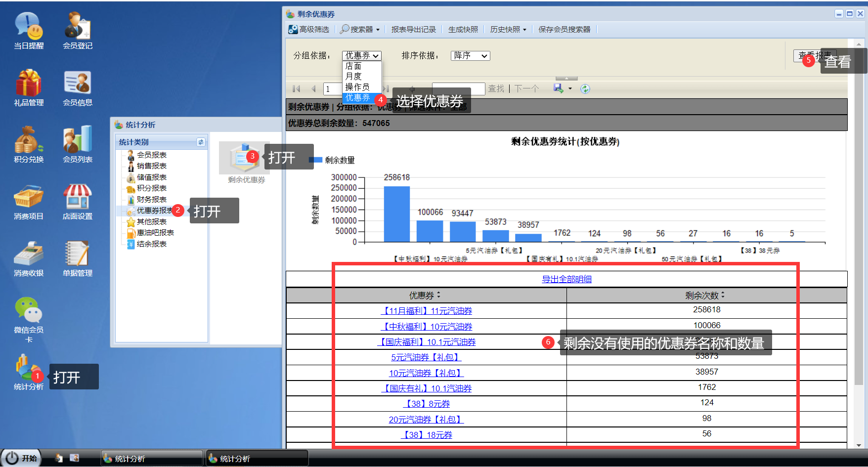868x467 pixels.
Task: Click the green refresh icon in report toolbar
Action: pyautogui.click(x=585, y=89)
